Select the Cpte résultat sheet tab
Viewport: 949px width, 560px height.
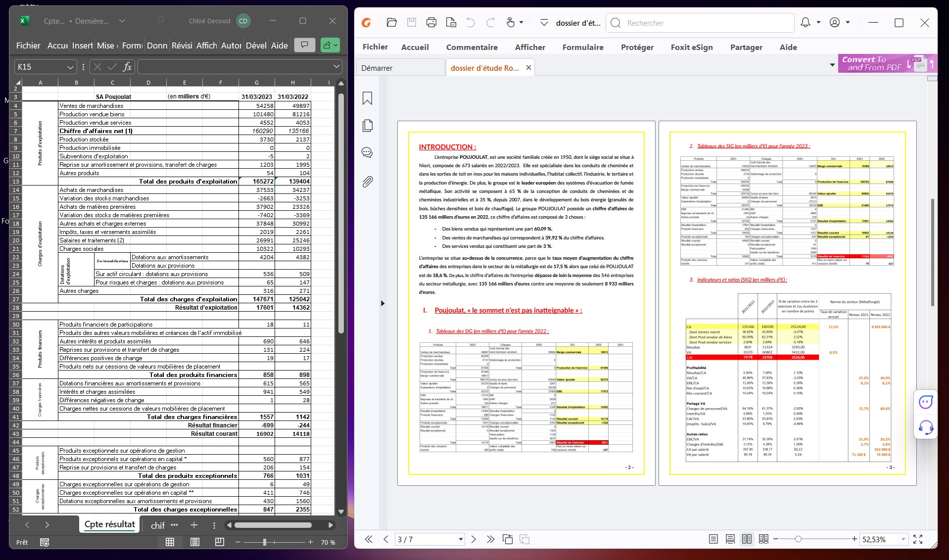point(109,524)
